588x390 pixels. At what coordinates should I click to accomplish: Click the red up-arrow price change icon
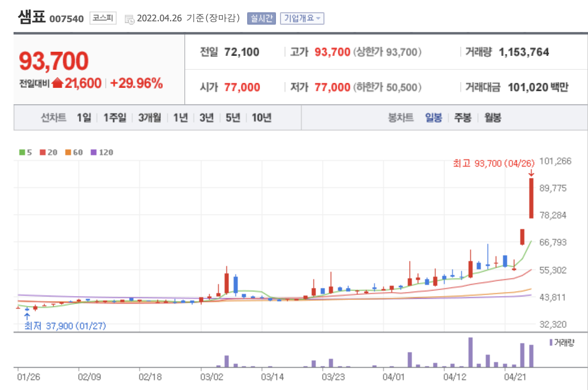pos(57,83)
